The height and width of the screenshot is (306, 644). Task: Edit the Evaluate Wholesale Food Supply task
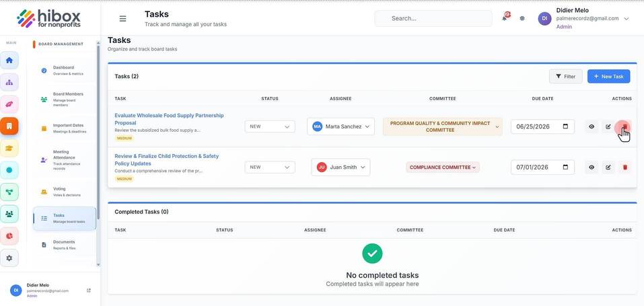pyautogui.click(x=608, y=126)
